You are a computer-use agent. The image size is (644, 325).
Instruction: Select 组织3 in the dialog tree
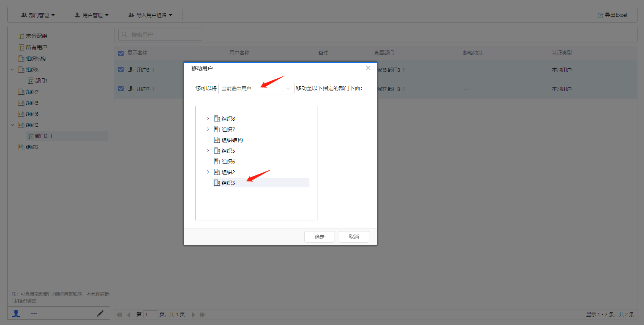(x=228, y=183)
